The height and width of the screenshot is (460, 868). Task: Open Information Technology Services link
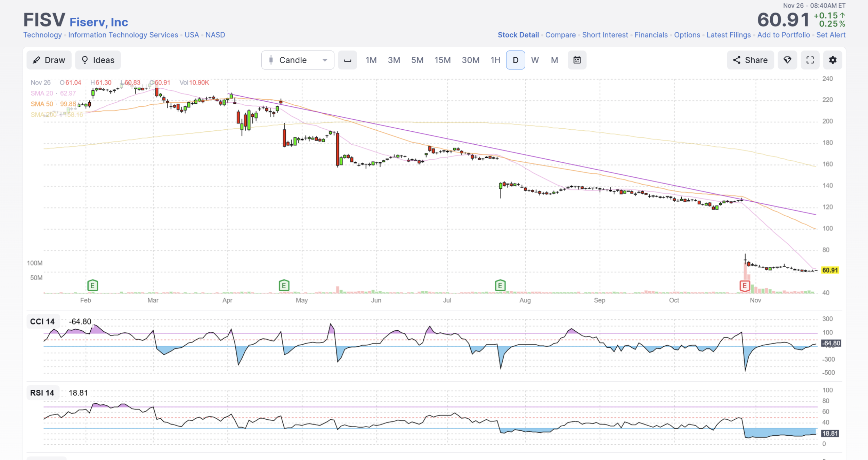(x=123, y=35)
